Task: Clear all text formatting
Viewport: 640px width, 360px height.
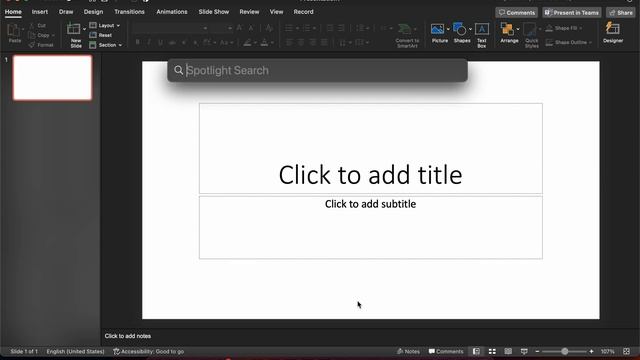Action: pos(269,28)
